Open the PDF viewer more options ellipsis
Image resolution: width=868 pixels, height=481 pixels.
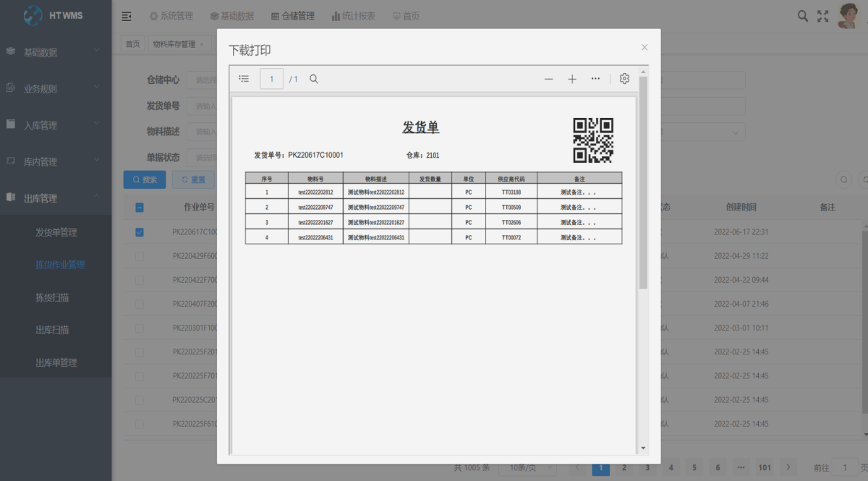[595, 79]
